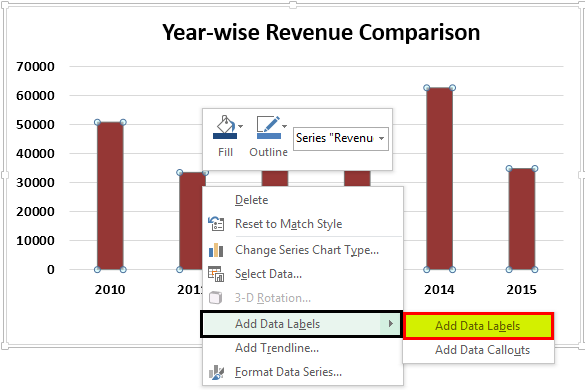Click the 2014 axis label

point(439,290)
